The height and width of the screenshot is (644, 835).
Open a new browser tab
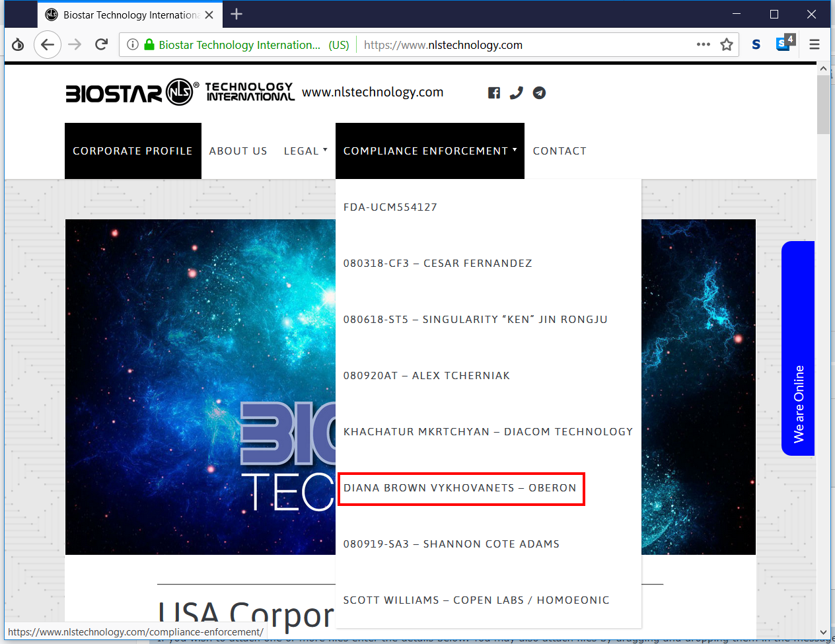pyautogui.click(x=236, y=14)
